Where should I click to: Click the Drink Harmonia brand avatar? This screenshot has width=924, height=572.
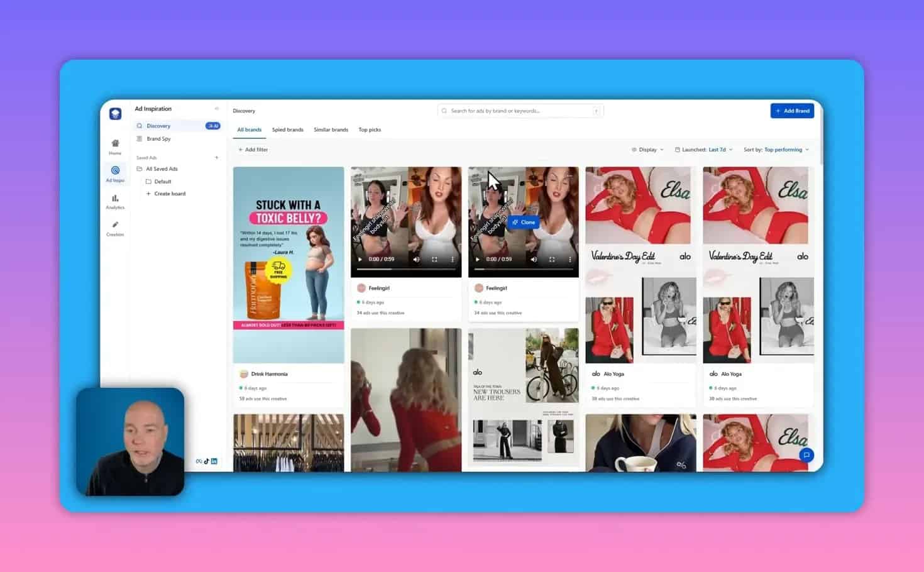click(244, 374)
